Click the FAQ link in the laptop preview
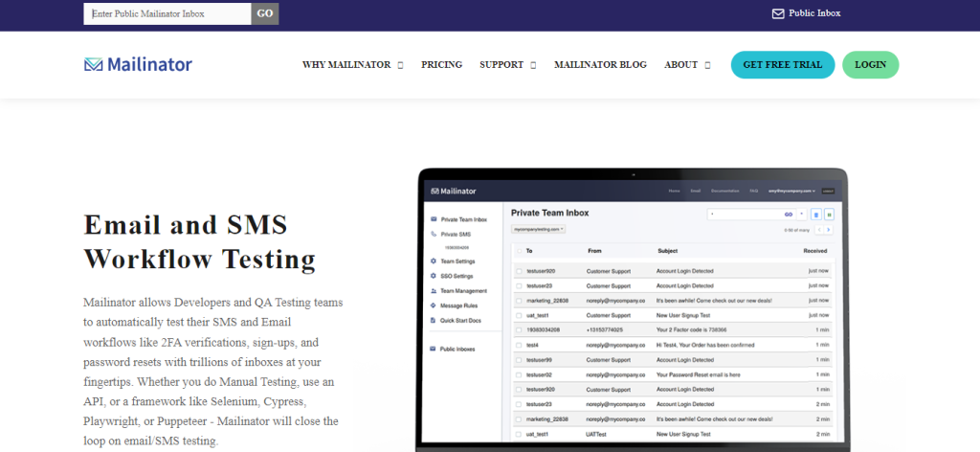 754,191
